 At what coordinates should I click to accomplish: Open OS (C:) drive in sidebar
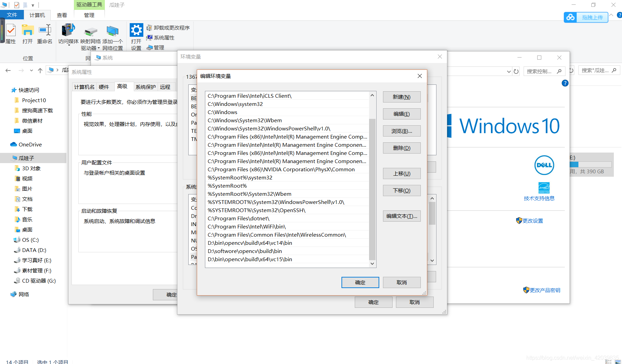tap(26, 240)
